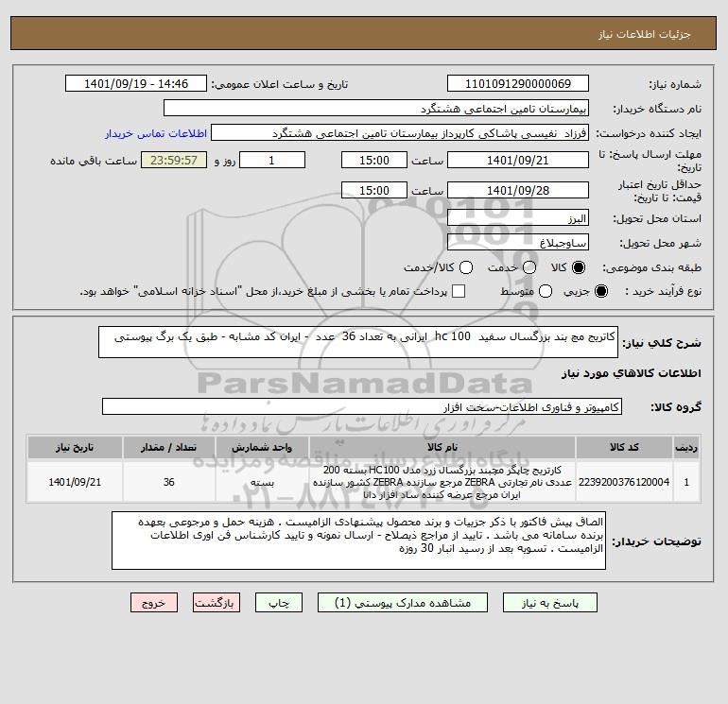Click the need number field 1101091290000069

[518, 83]
